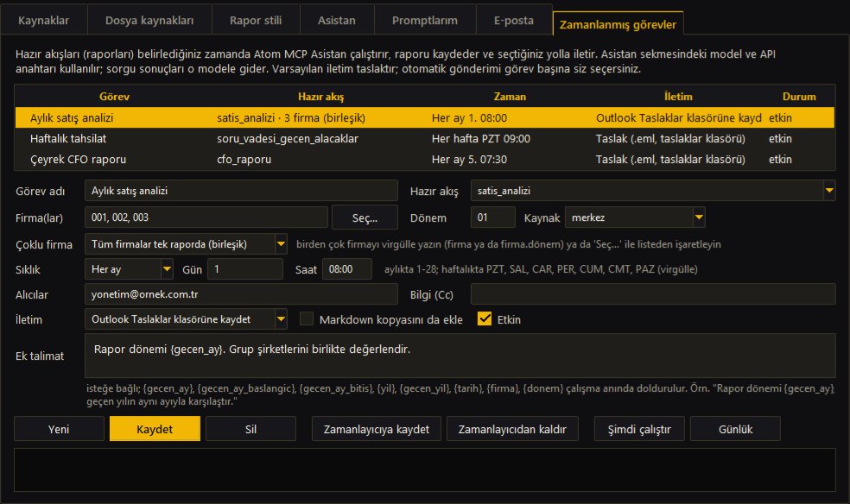Open the E-posta tab
850x504 pixels.
[513, 21]
